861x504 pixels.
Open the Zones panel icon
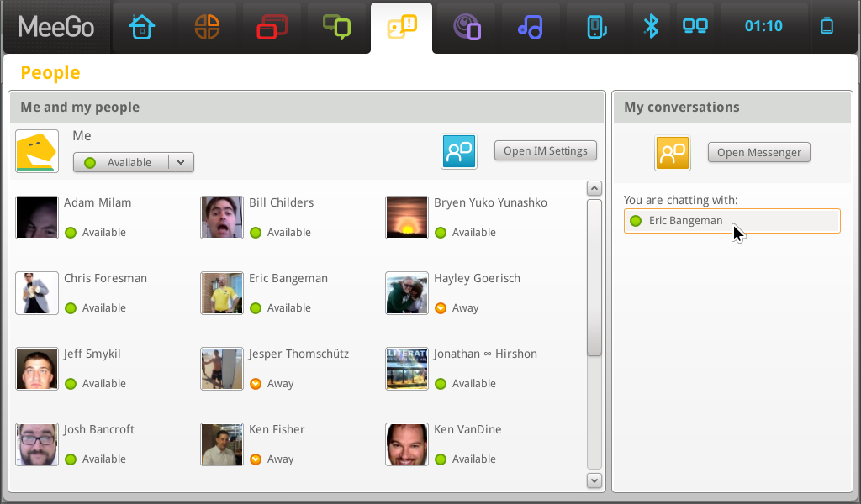click(272, 27)
